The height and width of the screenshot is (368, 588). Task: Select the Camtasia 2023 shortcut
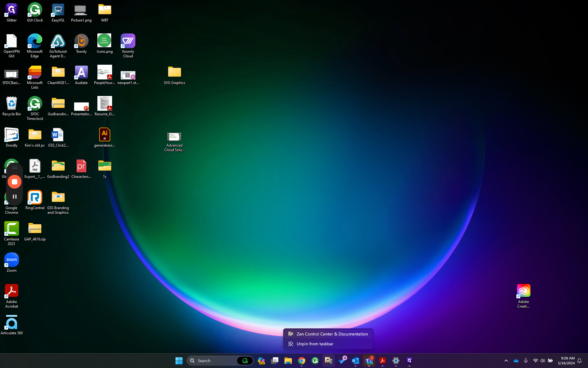click(12, 234)
